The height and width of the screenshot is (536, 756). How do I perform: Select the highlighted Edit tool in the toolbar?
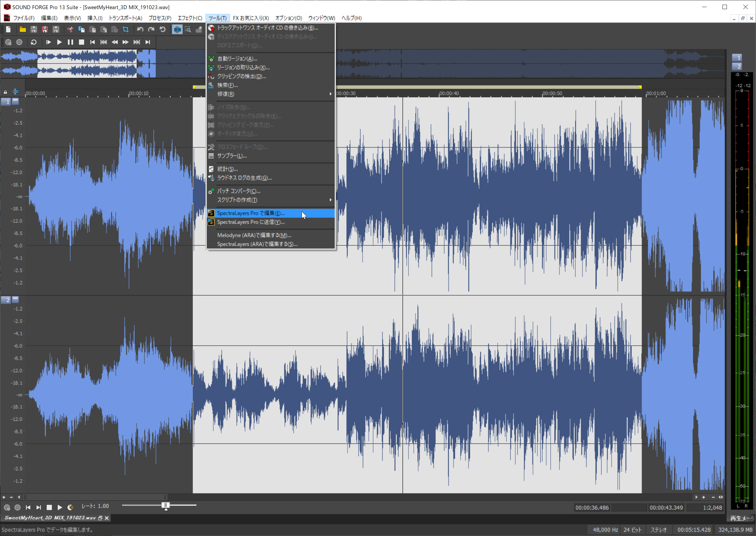click(177, 29)
